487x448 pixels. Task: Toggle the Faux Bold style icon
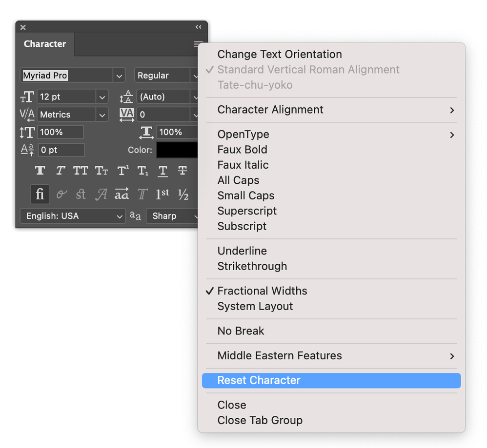tap(40, 171)
